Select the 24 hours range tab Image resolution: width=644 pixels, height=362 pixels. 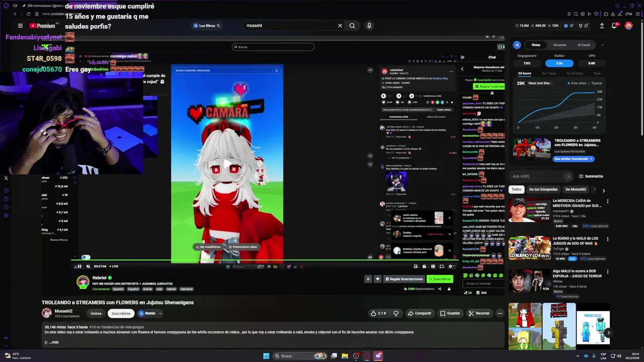[x=524, y=73]
